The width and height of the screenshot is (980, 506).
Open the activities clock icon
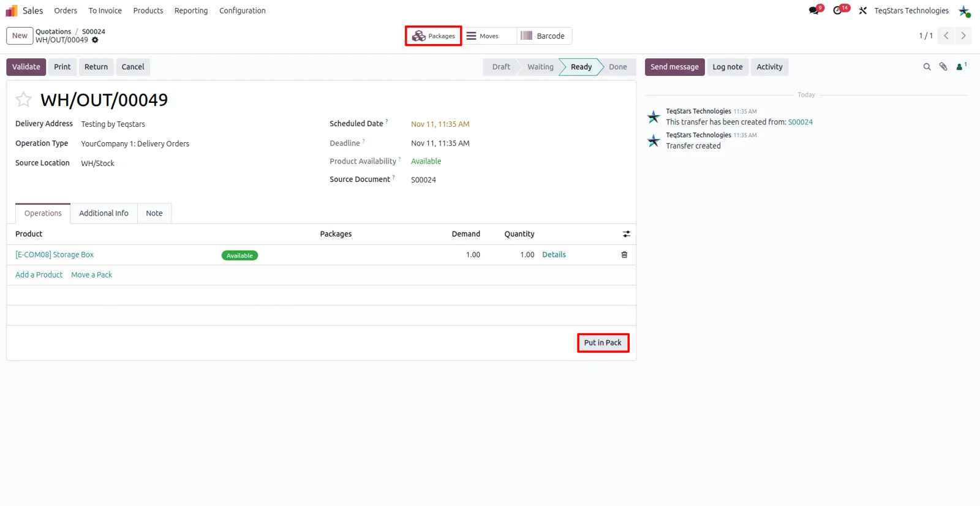(837, 10)
